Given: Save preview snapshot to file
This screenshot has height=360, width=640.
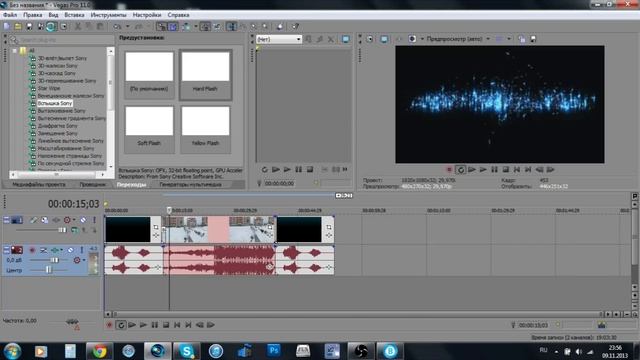Looking at the screenshot, I should pos(533,39).
